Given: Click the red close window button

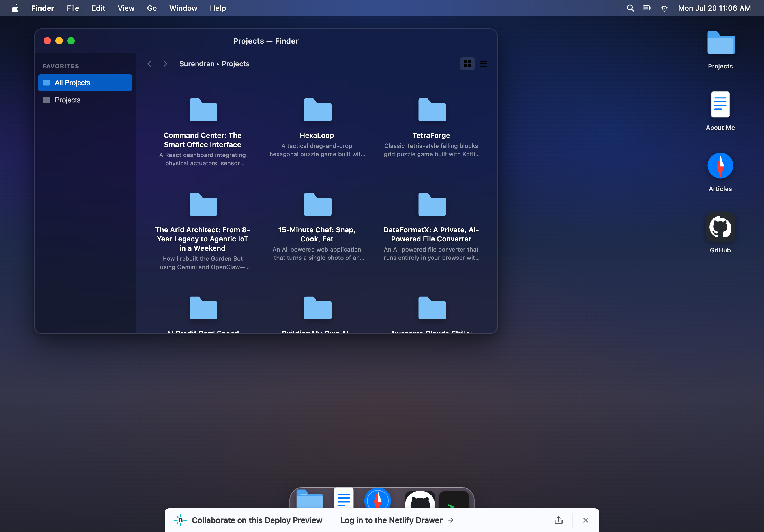Looking at the screenshot, I should click(x=47, y=41).
